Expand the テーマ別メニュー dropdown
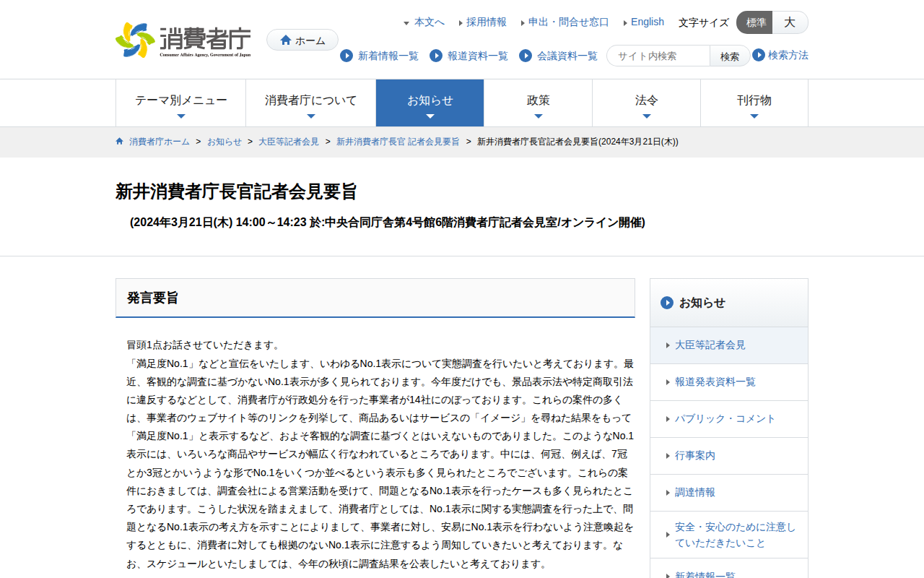Image resolution: width=924 pixels, height=578 pixels. [180, 103]
